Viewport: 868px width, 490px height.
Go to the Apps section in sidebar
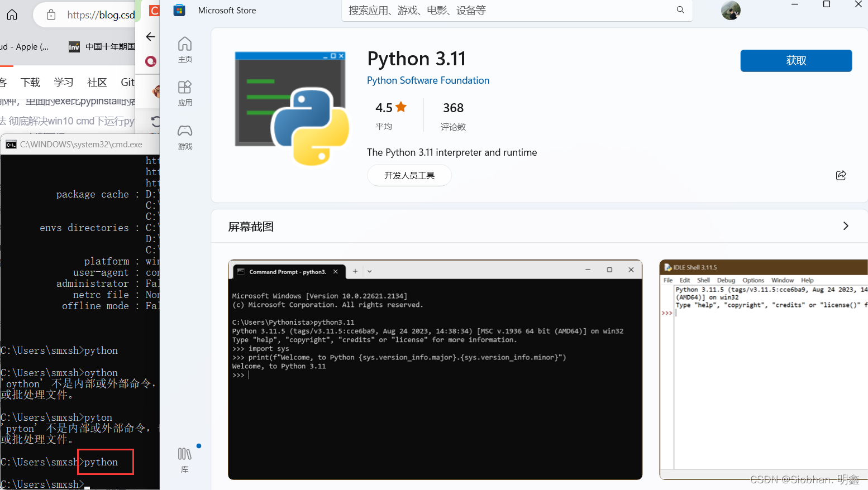tap(185, 93)
